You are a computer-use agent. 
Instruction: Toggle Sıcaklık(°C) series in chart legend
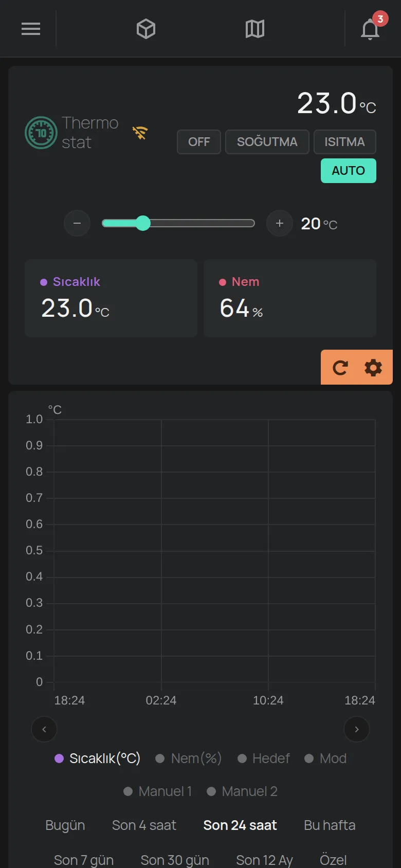(x=98, y=758)
